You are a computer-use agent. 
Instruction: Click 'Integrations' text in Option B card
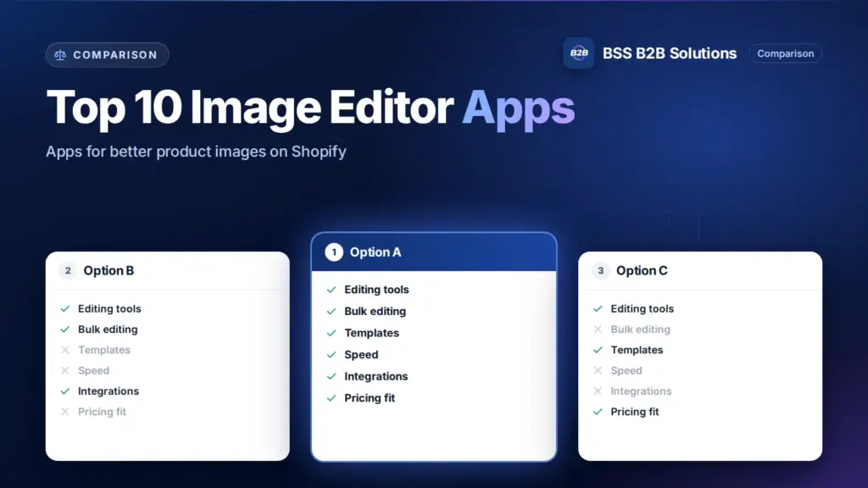pyautogui.click(x=108, y=391)
